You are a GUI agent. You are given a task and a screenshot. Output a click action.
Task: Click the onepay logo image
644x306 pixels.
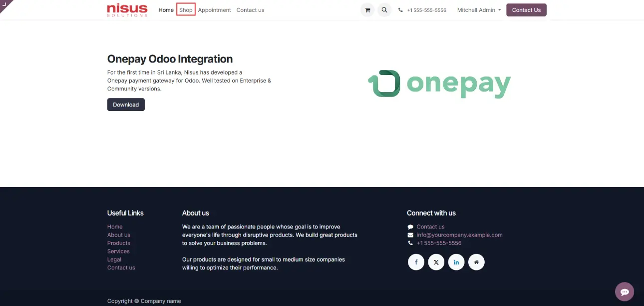(x=439, y=84)
